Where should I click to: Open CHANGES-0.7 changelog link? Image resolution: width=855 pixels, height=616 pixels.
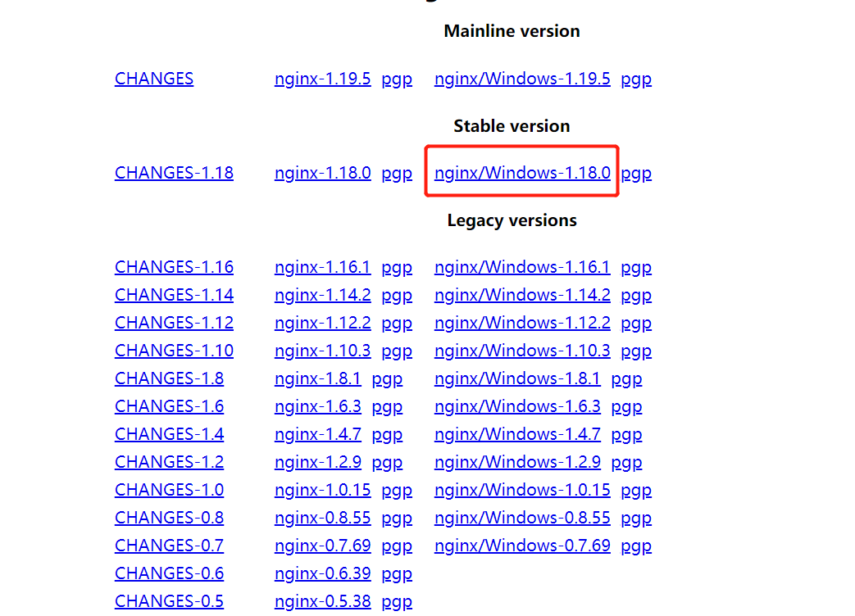tap(169, 546)
